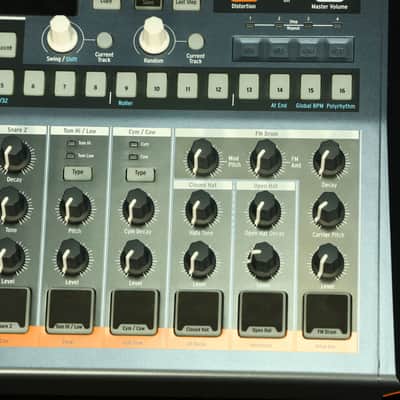Adjust the Snare 2 Level knob
The image size is (400, 400).
(x=9, y=257)
